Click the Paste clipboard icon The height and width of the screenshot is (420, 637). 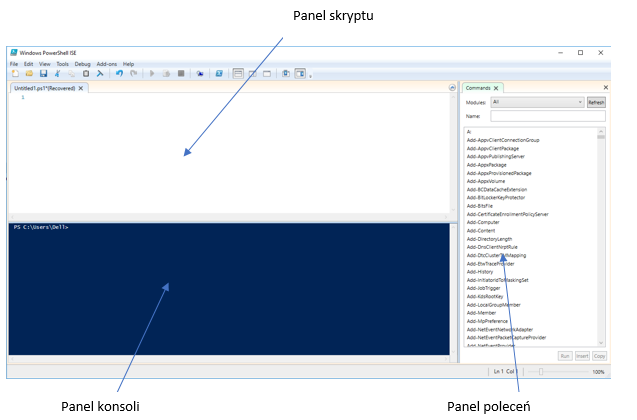pyautogui.click(x=86, y=74)
